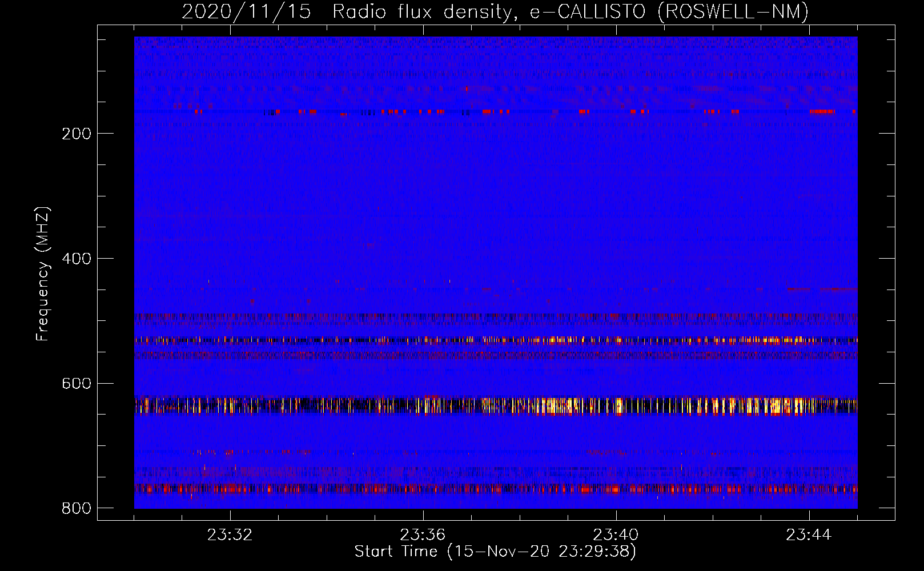Click the 800 frequency tick label
This screenshot has width=924, height=571.
pyautogui.click(x=77, y=508)
